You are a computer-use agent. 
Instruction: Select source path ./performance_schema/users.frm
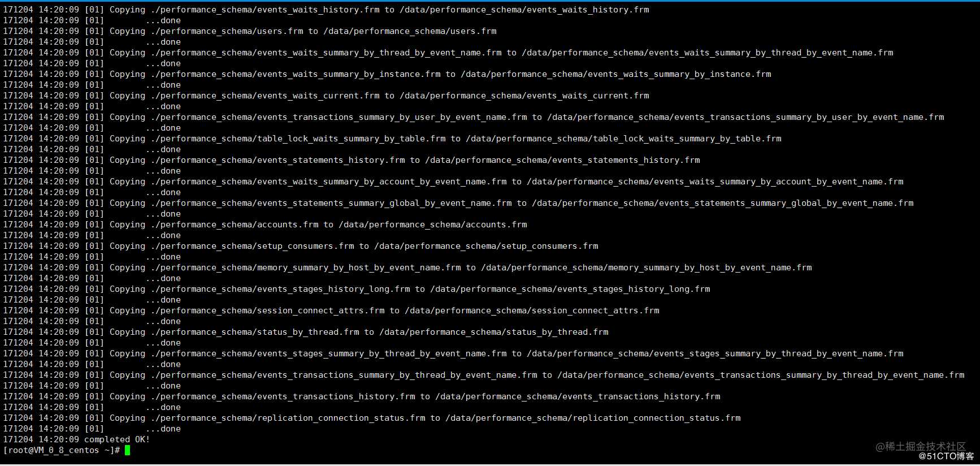227,31
